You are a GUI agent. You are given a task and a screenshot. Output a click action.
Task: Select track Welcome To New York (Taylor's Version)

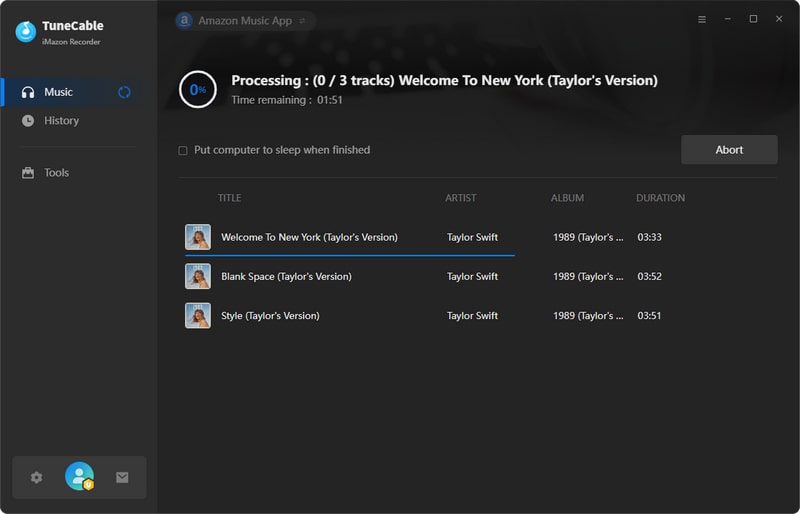click(x=309, y=237)
